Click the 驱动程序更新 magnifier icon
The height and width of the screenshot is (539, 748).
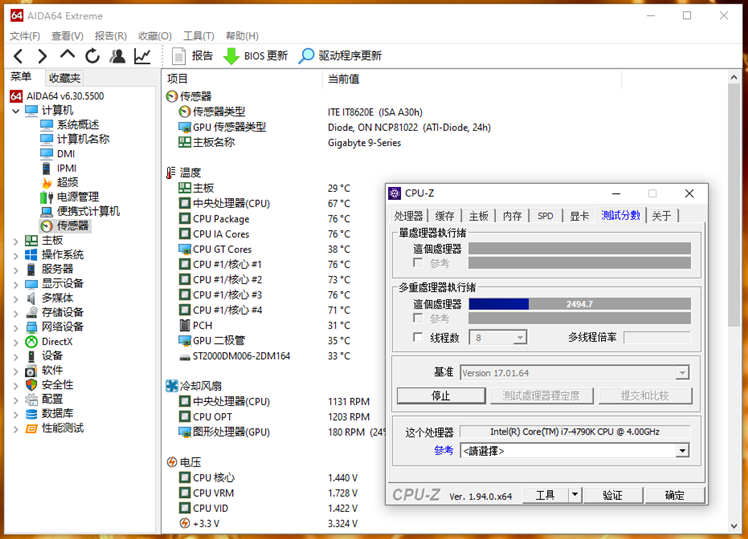tap(306, 56)
